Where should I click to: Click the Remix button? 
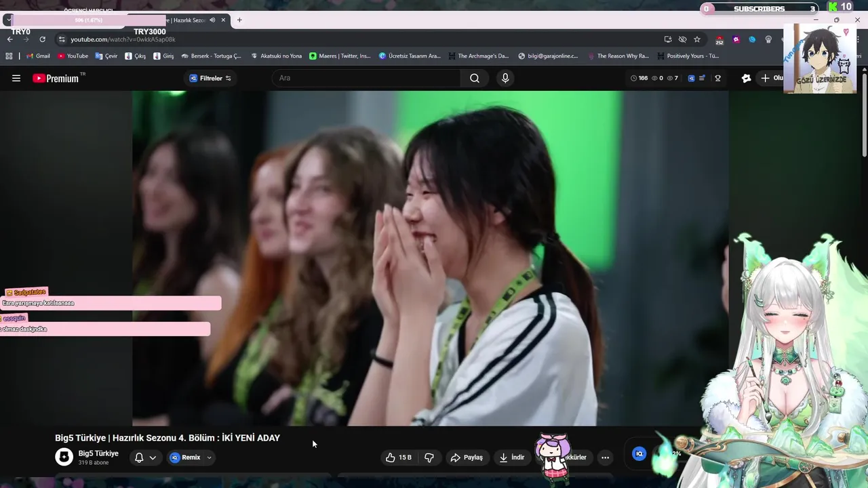tap(185, 457)
